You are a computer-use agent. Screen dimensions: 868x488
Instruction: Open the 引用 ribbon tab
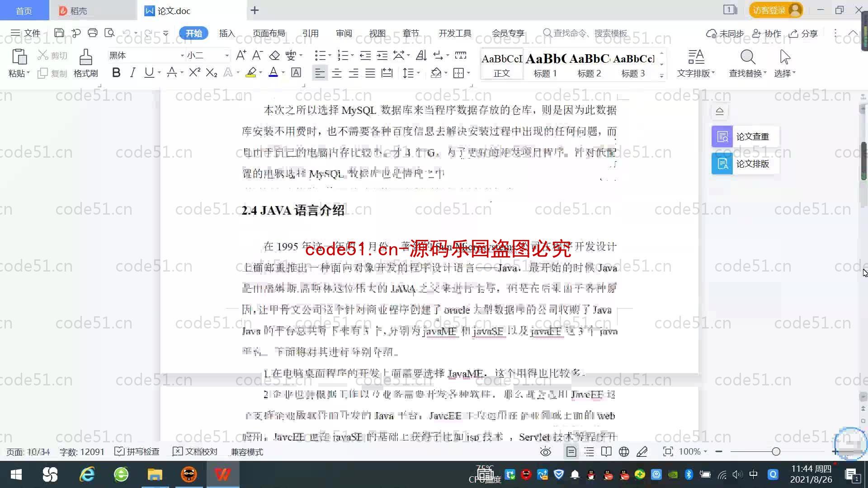[311, 33]
